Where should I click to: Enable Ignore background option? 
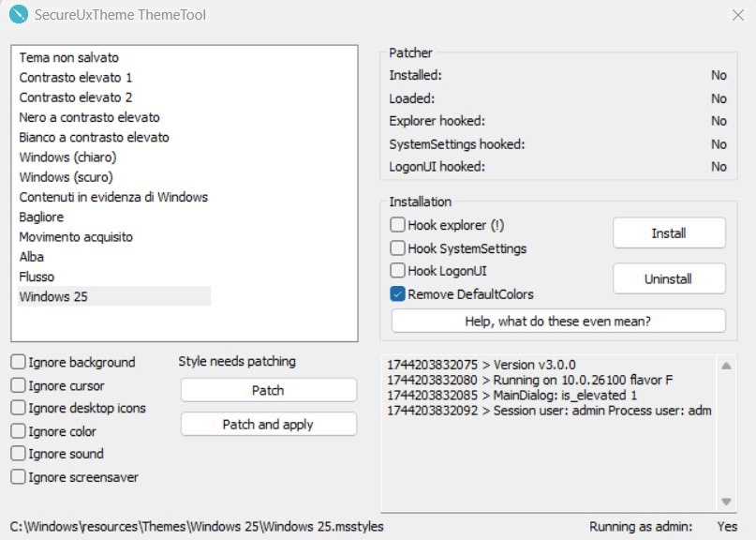pos(19,362)
